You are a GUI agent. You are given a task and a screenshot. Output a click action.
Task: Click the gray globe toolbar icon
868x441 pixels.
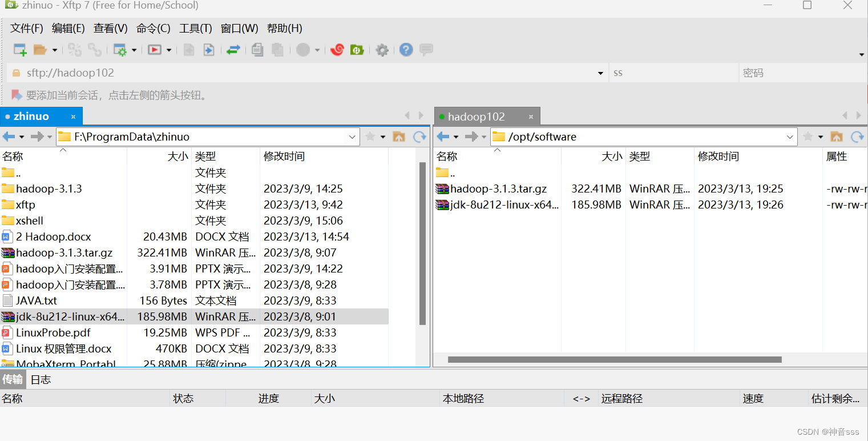point(303,50)
